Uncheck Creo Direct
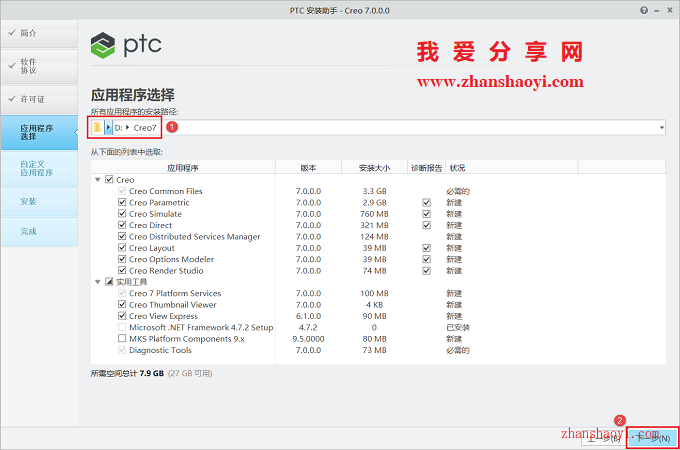This screenshot has width=680, height=450. pos(122,225)
